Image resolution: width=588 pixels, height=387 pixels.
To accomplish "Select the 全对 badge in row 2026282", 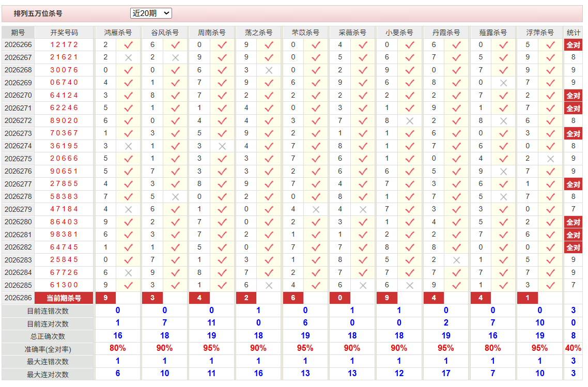I will [574, 247].
